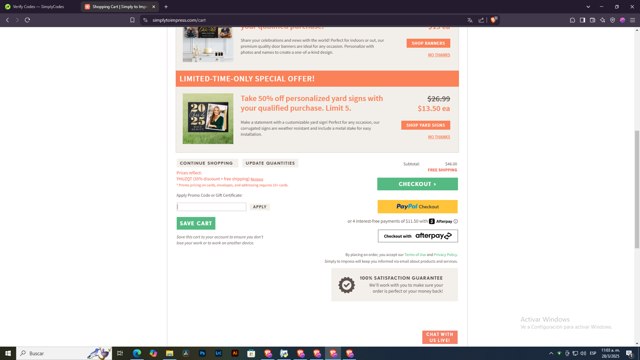Click the Checkout with Afterpay button

pos(418,236)
